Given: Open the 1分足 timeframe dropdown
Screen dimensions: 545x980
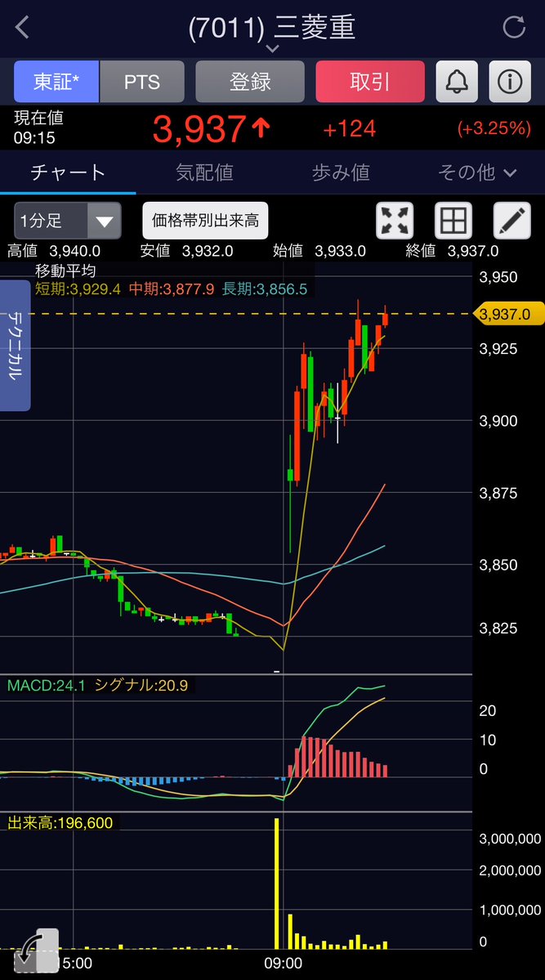Looking at the screenshot, I should [68, 221].
